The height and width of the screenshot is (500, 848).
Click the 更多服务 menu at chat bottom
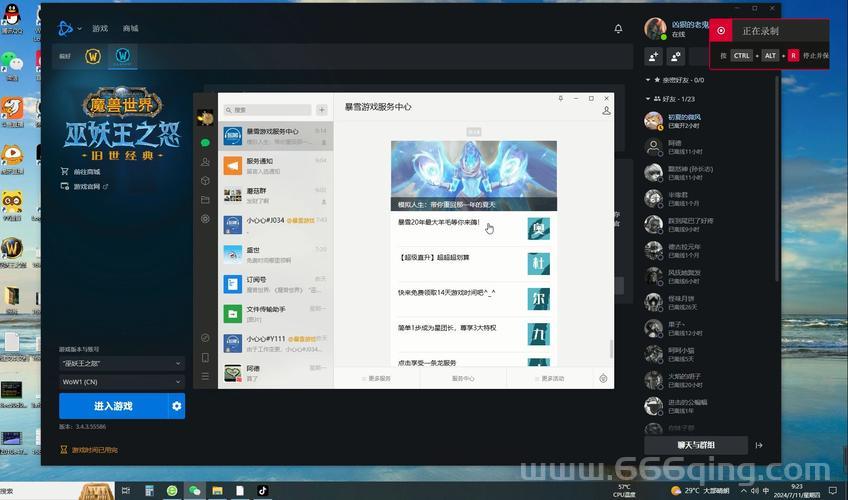pos(376,378)
